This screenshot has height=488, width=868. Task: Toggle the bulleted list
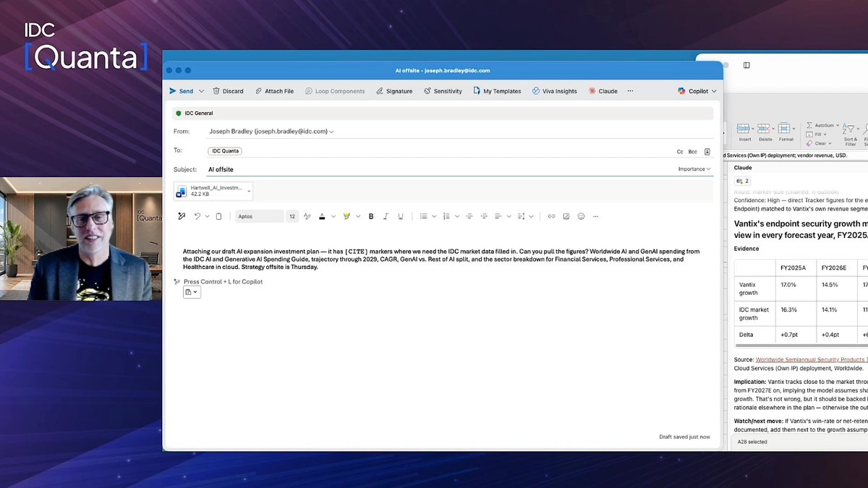click(424, 216)
